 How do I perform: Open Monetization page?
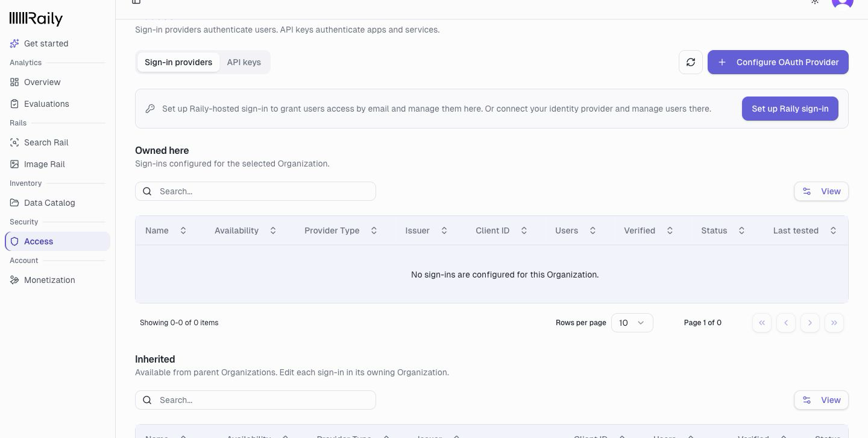[x=57, y=280]
